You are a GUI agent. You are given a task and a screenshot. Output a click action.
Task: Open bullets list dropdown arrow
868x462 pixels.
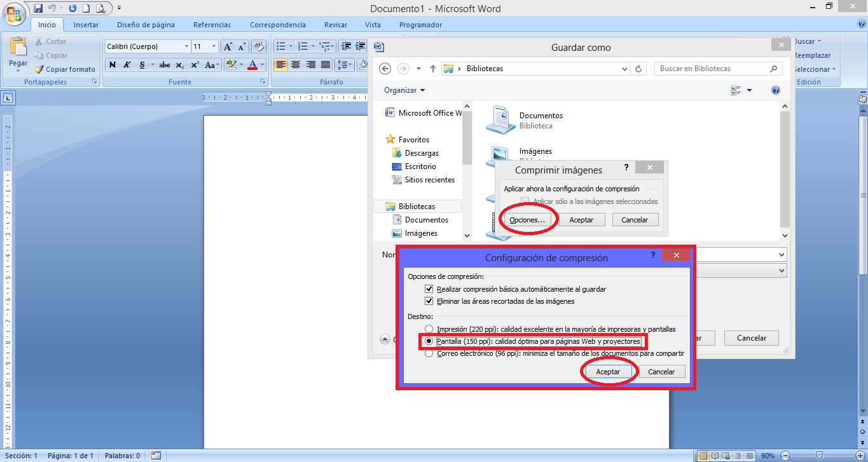click(291, 46)
